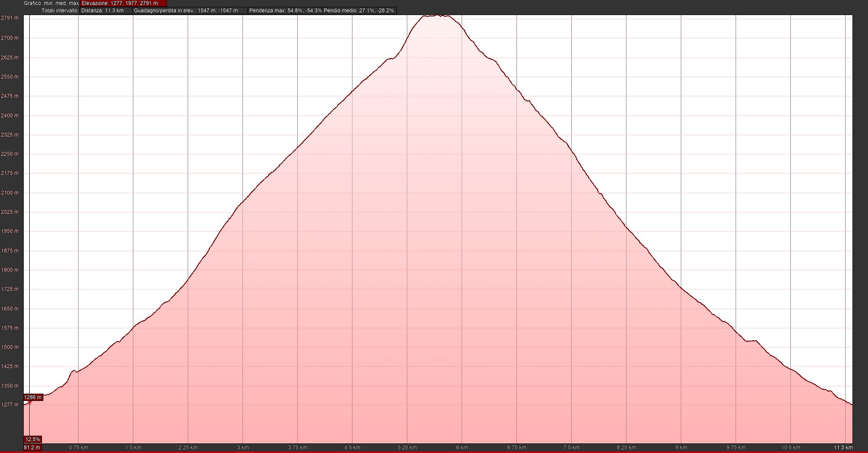Viewport: 868px width, 453px height.
Task: Click the Pendenza max 54.8% readout
Action: pyautogui.click(x=285, y=11)
